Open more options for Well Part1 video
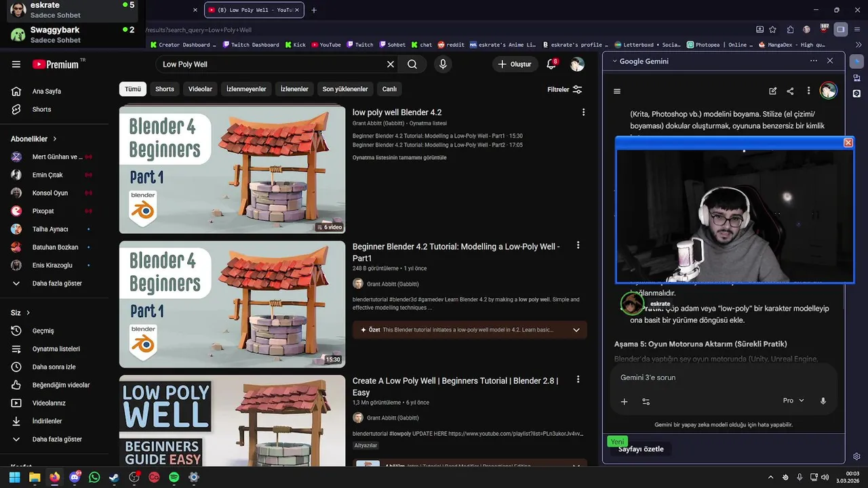Screen dimensions: 868x488 point(578,245)
